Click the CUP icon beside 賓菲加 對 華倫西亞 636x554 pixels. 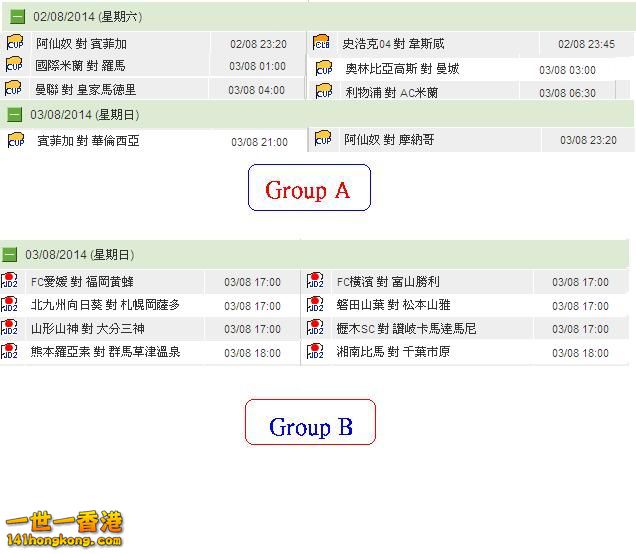[16, 140]
